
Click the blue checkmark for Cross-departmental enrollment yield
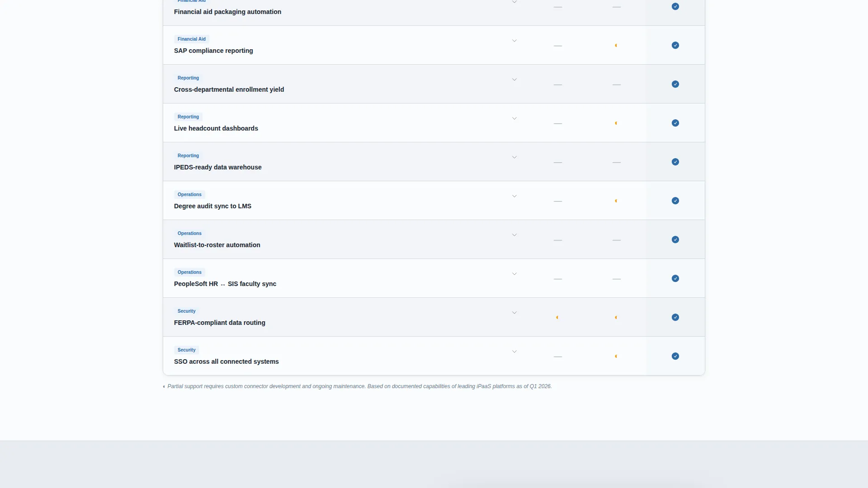click(x=675, y=84)
